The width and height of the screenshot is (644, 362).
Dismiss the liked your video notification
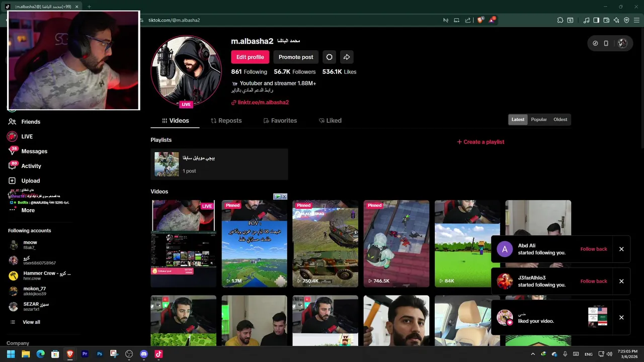(x=621, y=317)
